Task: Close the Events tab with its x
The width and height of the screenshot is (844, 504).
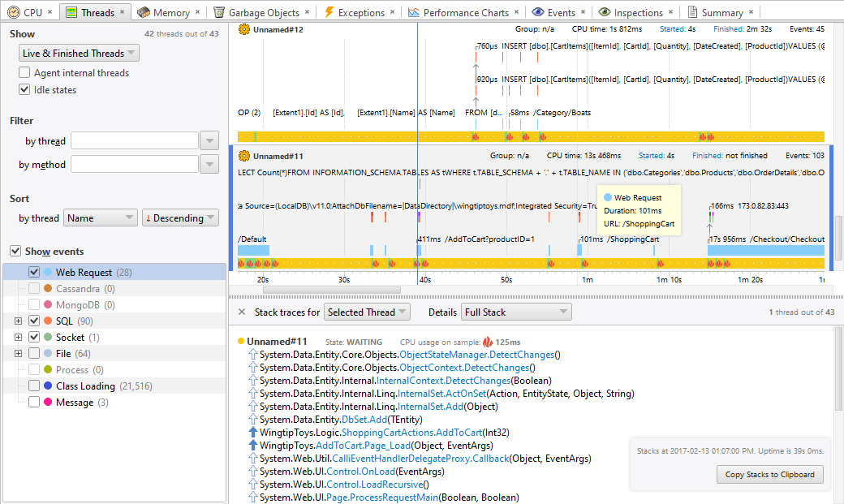Action: (x=583, y=12)
